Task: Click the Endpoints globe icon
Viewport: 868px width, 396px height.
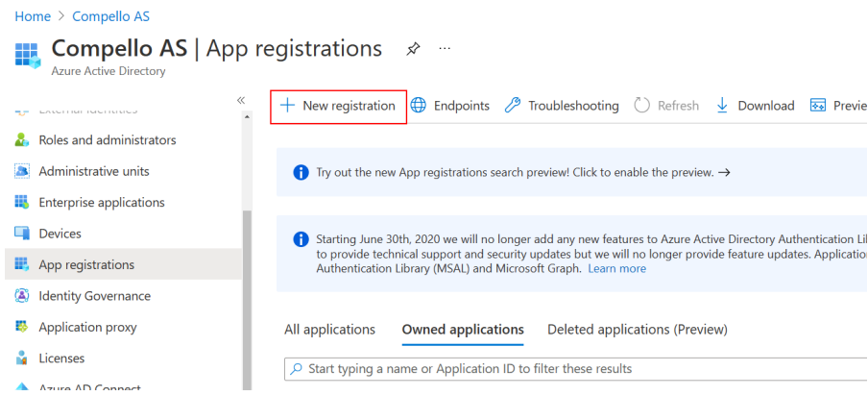Action: pos(418,106)
